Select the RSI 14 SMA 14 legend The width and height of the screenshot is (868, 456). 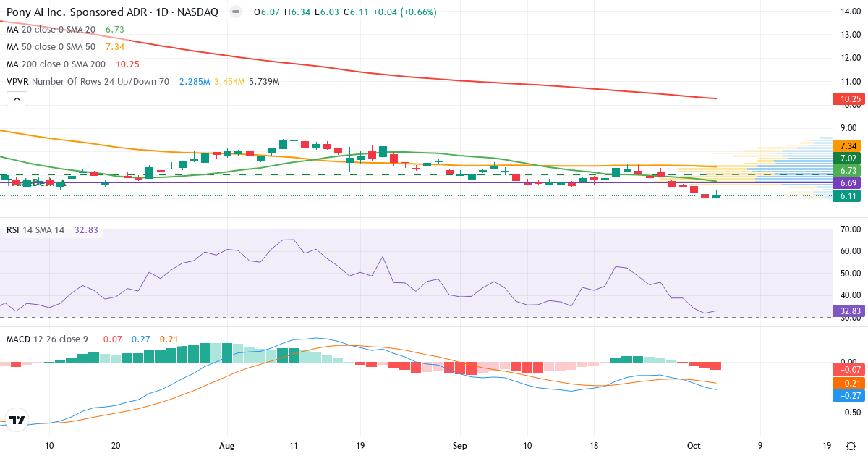tap(35, 230)
